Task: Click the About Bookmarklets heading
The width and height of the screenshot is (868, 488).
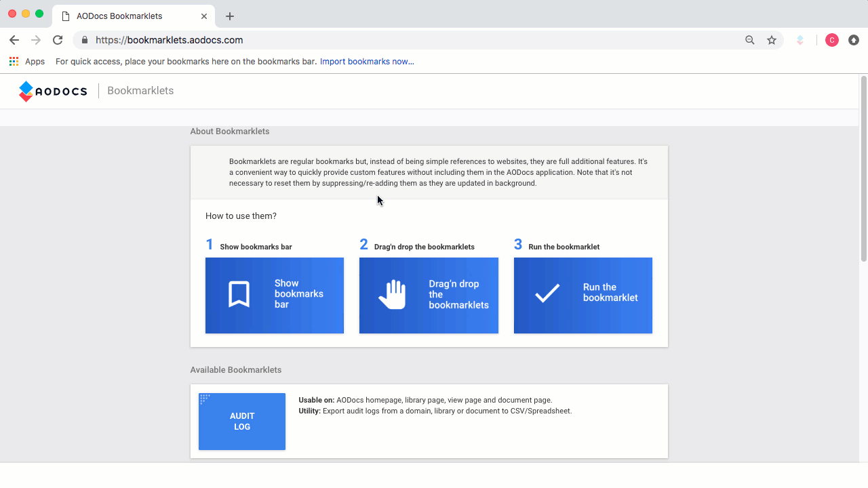Action: 230,131
